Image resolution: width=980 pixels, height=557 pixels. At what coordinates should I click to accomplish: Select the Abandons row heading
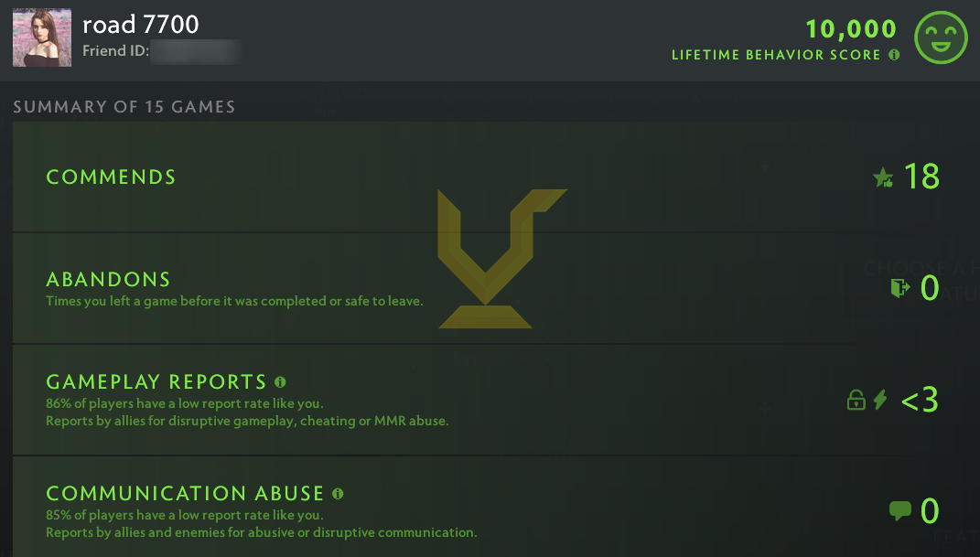108,279
